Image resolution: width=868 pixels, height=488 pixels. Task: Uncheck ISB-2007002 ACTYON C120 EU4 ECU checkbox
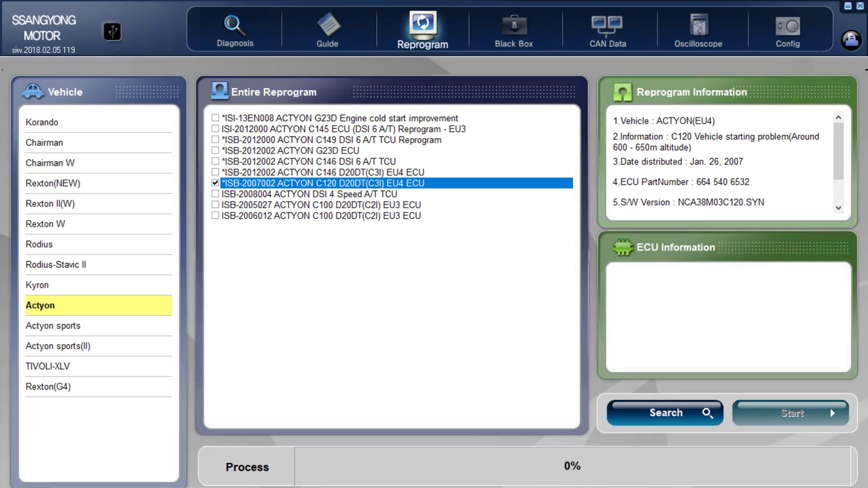(215, 183)
